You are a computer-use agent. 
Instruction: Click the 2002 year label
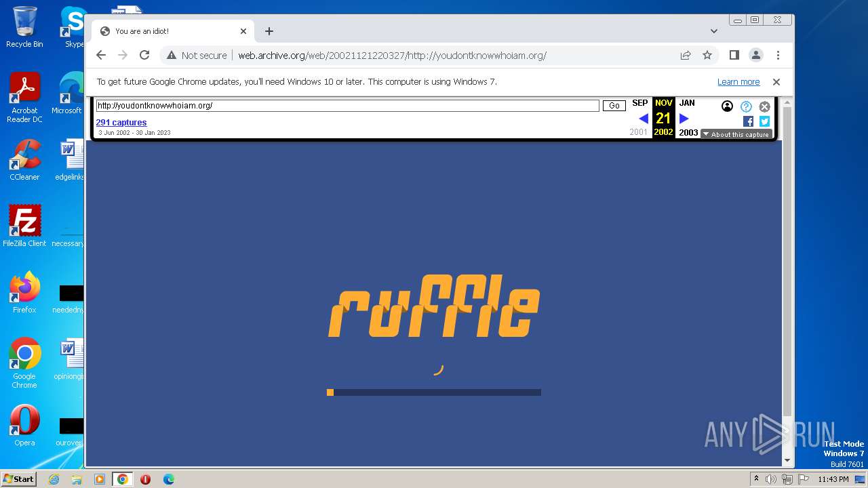(663, 132)
